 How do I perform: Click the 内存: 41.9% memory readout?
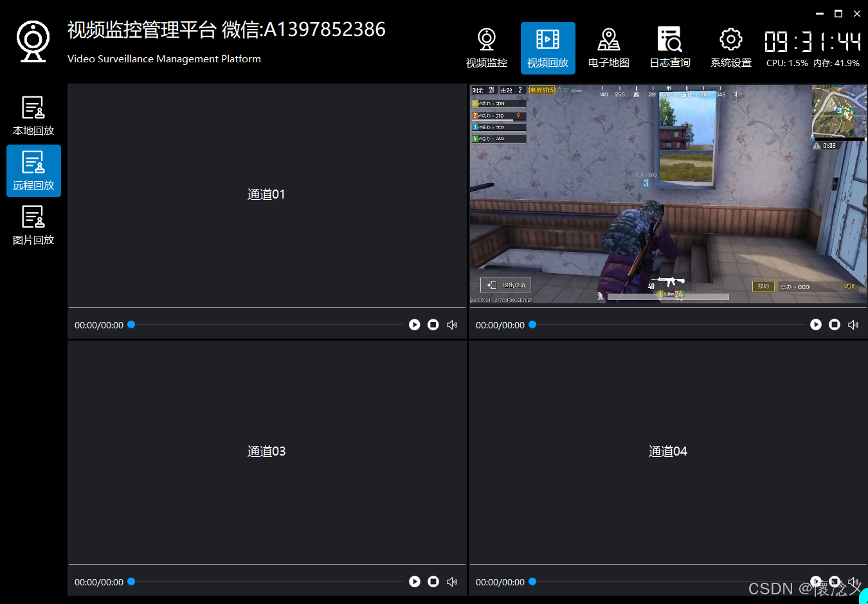coord(836,63)
